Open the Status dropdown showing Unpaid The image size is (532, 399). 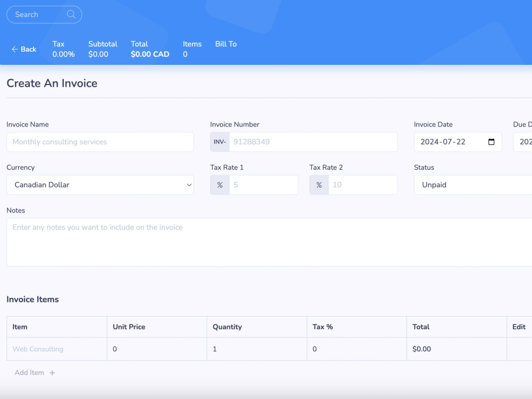(473, 185)
